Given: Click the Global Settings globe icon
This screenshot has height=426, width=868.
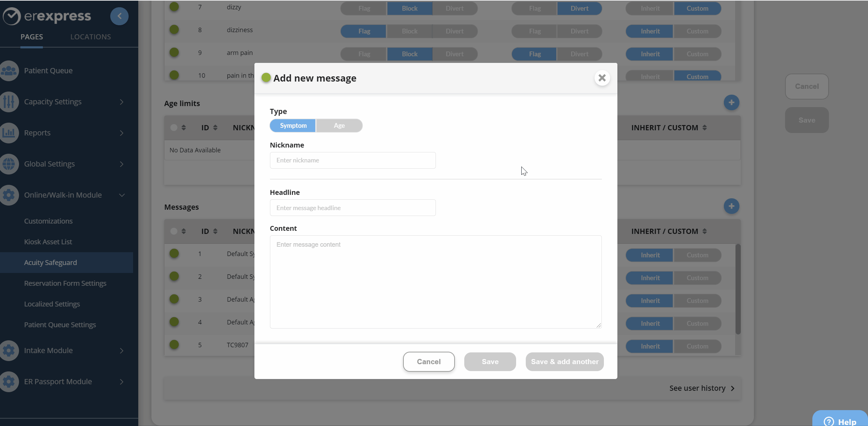Looking at the screenshot, I should (9, 164).
